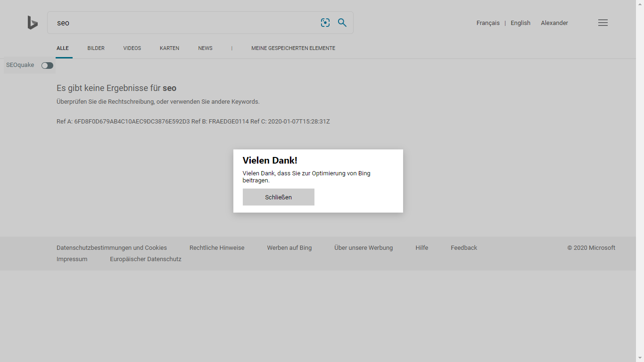Viewport: 644px width, 362px height.
Task: Focus the search box containing seo
Action: pos(184,23)
